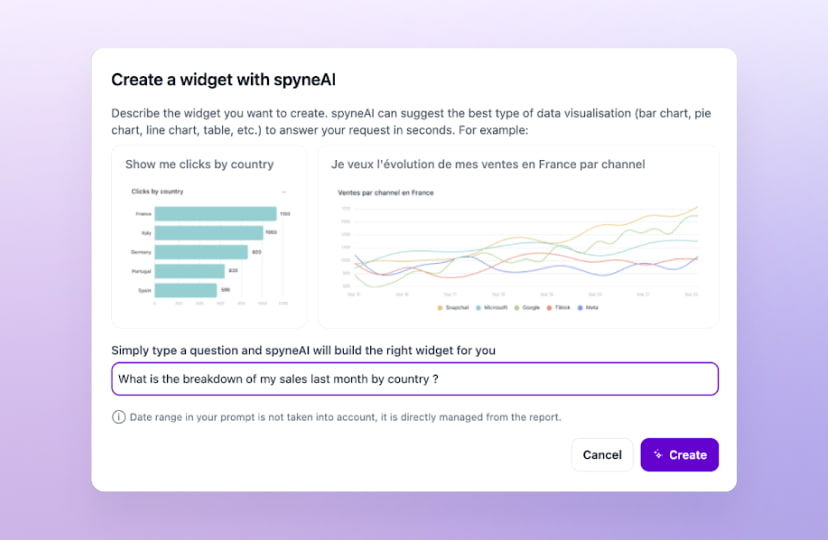Focus the widget question input field
The height and width of the screenshot is (540, 828).
(x=415, y=379)
